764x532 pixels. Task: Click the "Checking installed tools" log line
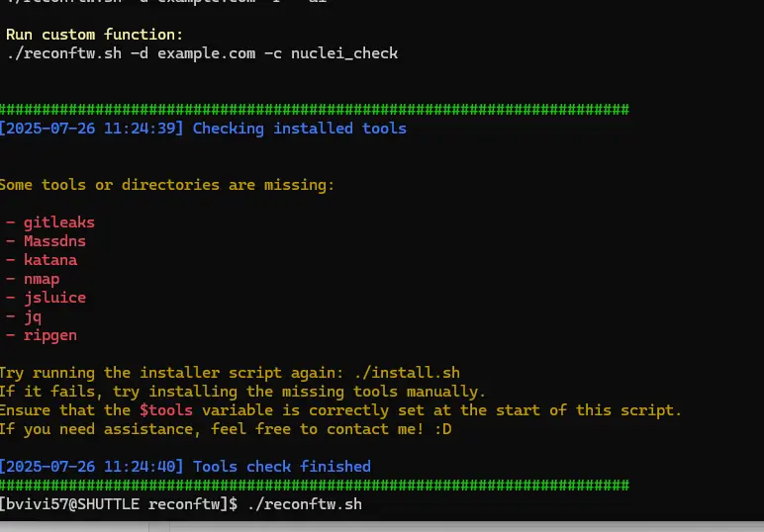(299, 128)
